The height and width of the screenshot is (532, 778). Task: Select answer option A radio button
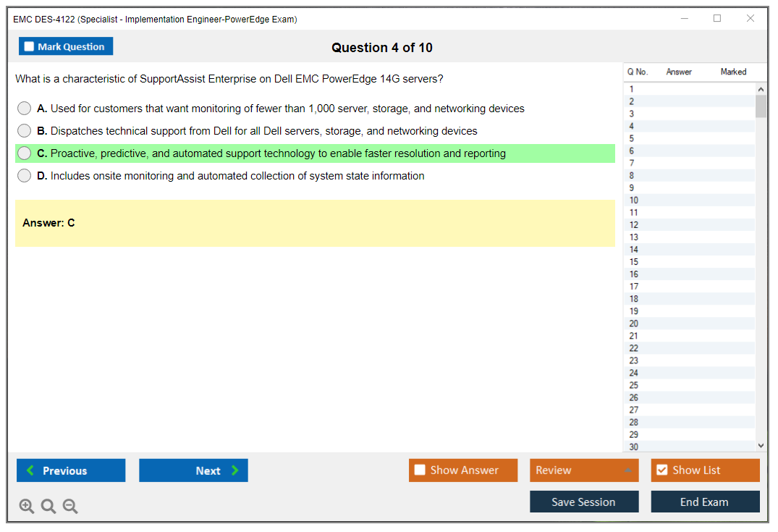point(25,109)
